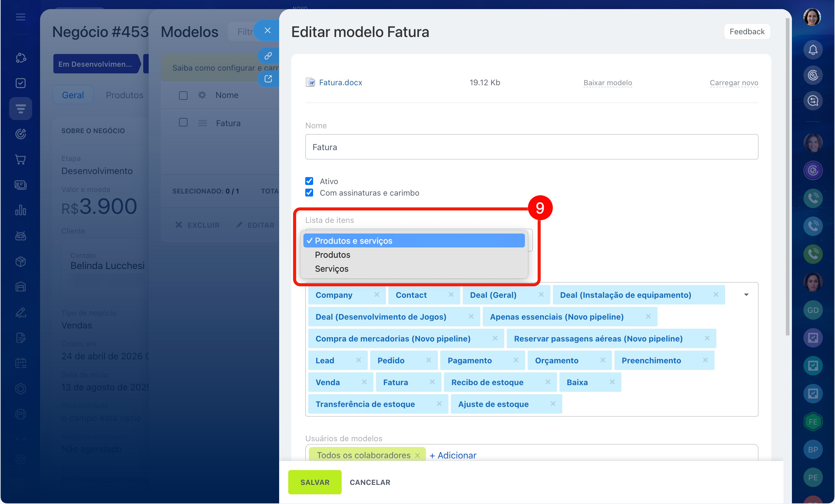
Task: Click the vertical scrollbar of slider
Action: 787,176
